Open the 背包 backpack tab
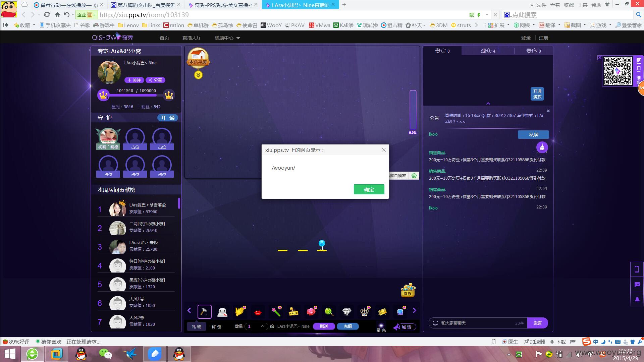The height and width of the screenshot is (362, 644). [x=216, y=326]
